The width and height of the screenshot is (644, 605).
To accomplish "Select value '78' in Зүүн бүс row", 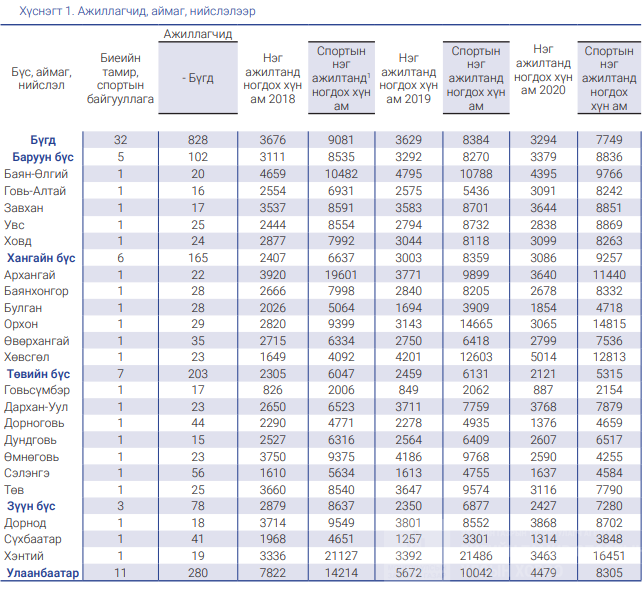I will (x=198, y=506).
